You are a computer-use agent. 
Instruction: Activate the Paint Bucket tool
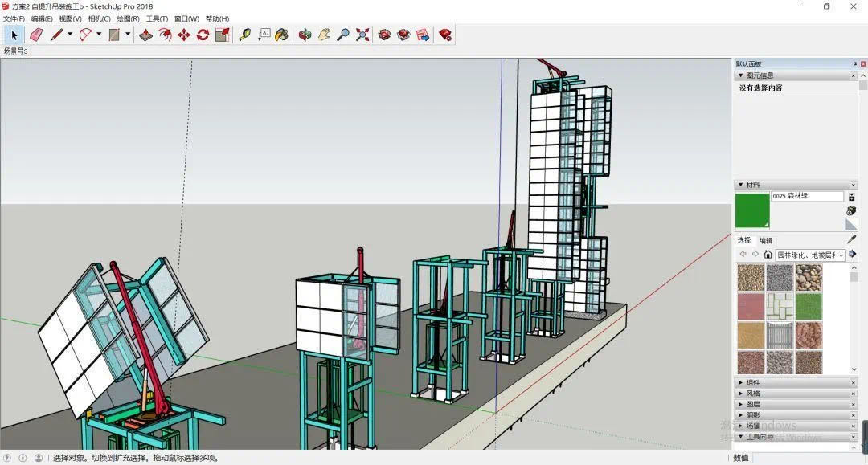(281, 35)
